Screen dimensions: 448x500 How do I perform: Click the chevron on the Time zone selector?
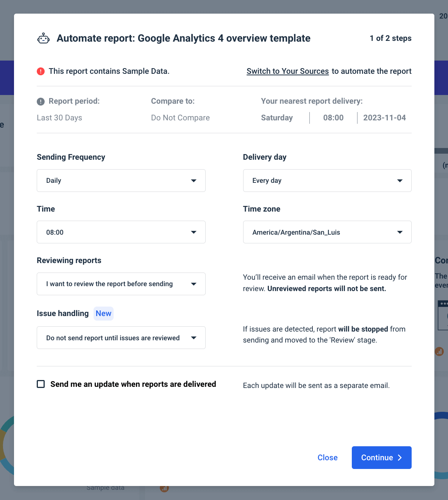coord(400,232)
